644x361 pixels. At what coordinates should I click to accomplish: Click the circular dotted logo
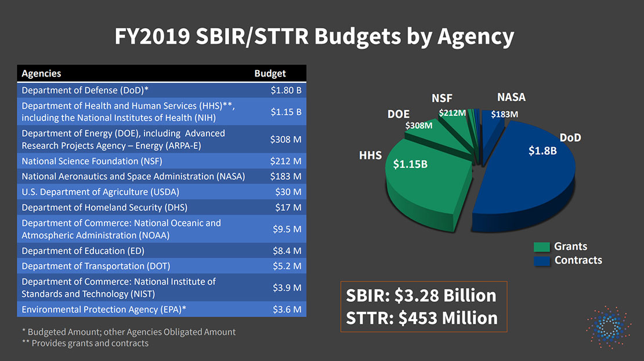click(x=609, y=327)
